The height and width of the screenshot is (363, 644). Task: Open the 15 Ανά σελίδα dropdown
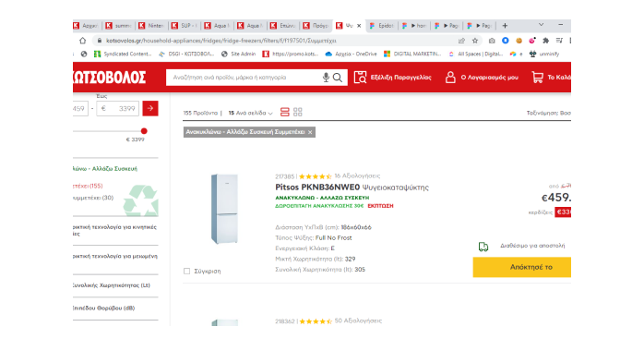coord(250,113)
